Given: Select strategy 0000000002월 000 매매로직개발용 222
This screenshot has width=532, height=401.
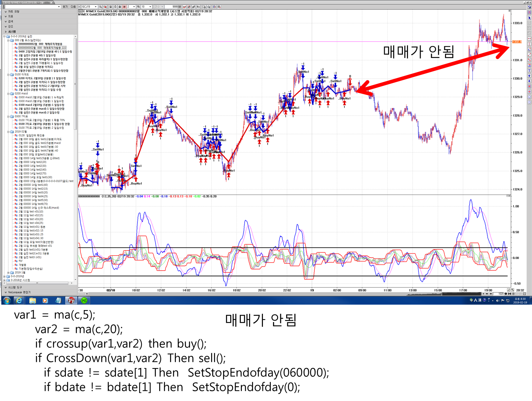Looking at the screenshot, I should (x=42, y=48).
